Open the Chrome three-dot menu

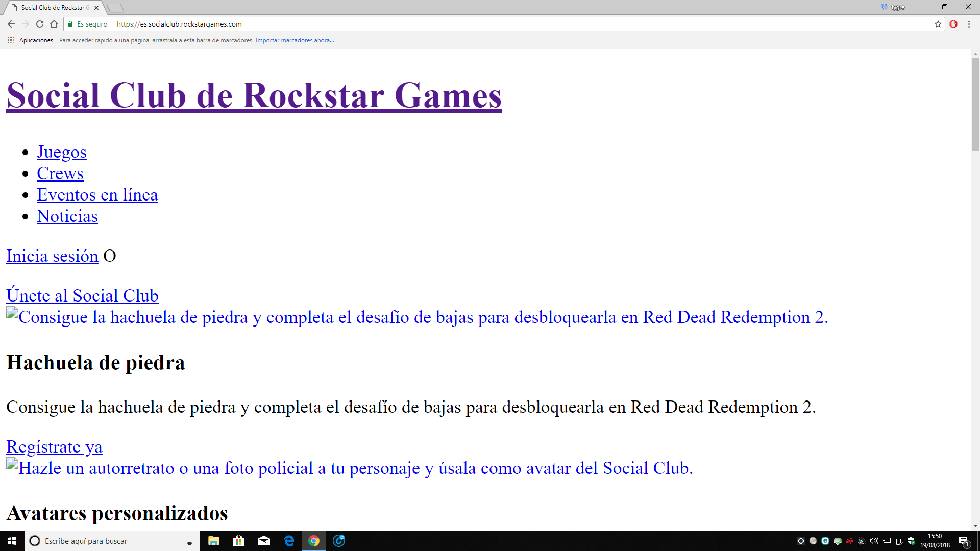coord(969,24)
